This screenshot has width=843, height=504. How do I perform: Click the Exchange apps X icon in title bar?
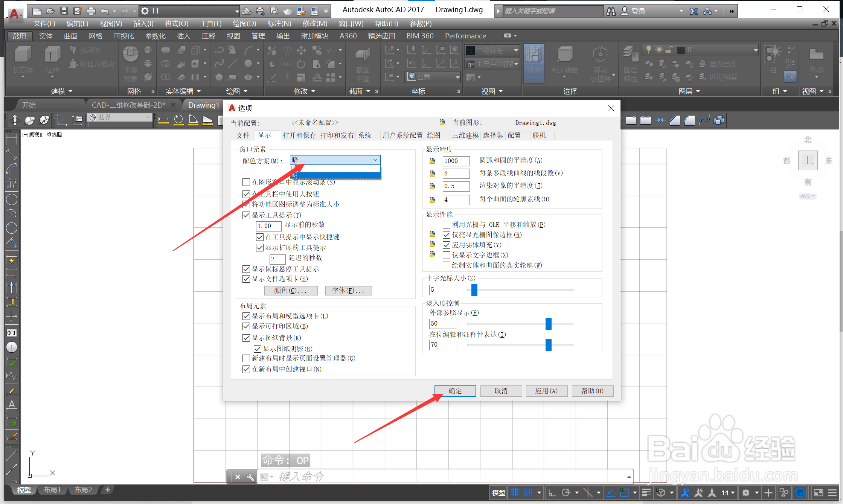[x=694, y=11]
